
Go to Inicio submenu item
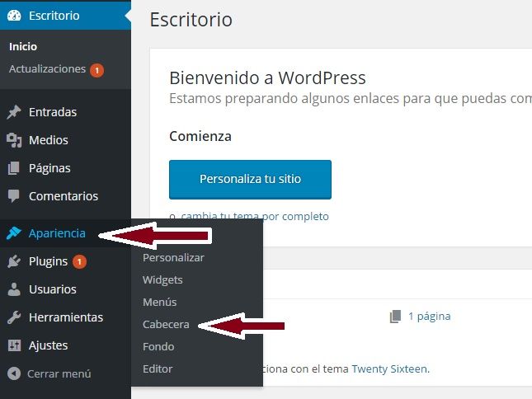click(23, 46)
